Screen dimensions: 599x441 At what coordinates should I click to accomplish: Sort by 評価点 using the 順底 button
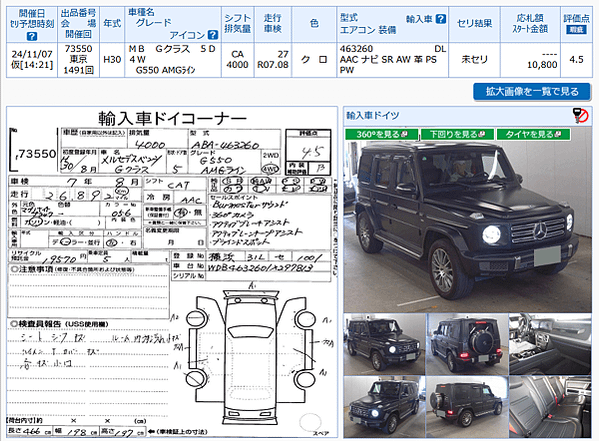click(x=576, y=29)
